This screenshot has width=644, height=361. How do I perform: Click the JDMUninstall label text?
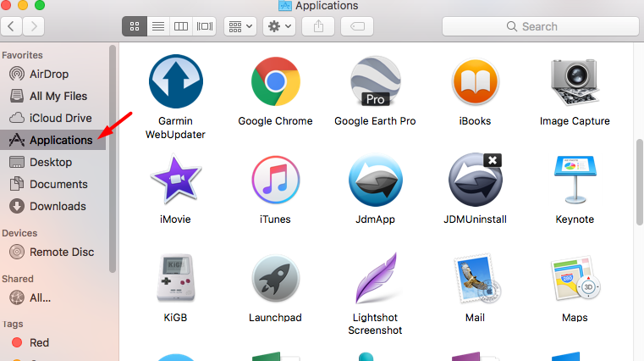coord(476,219)
